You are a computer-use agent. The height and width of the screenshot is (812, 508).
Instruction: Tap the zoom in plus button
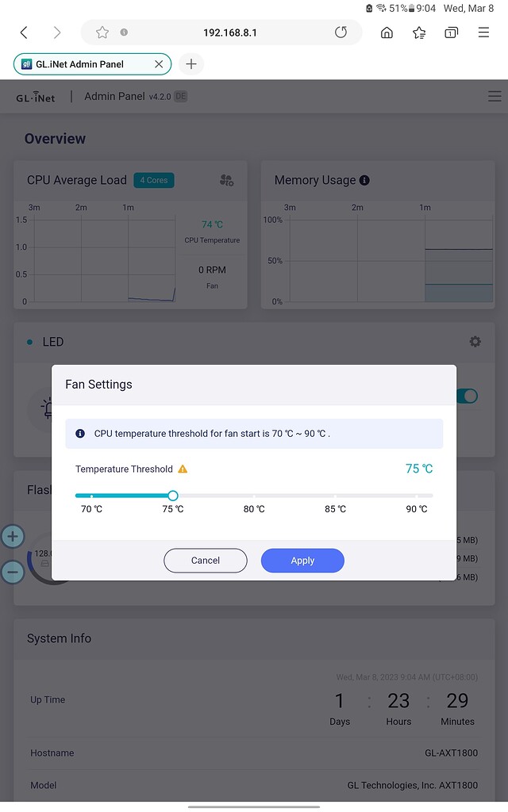coord(13,536)
